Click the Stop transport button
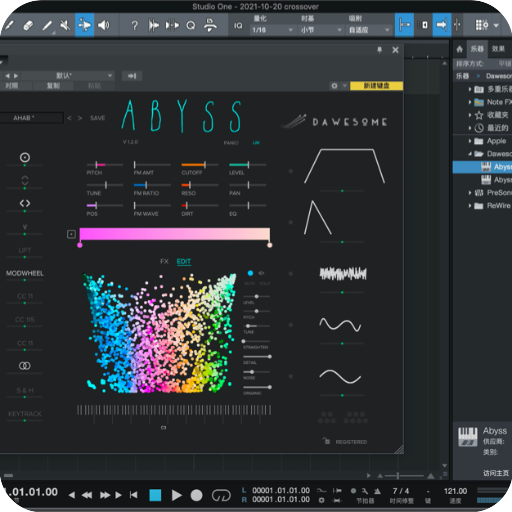The width and height of the screenshot is (512, 512). [155, 495]
